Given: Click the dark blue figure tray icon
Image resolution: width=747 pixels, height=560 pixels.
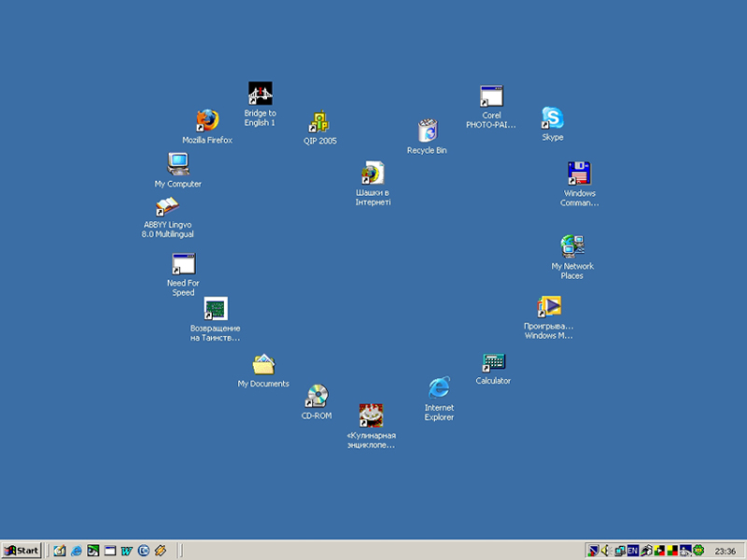Looking at the screenshot, I should coord(685,551).
